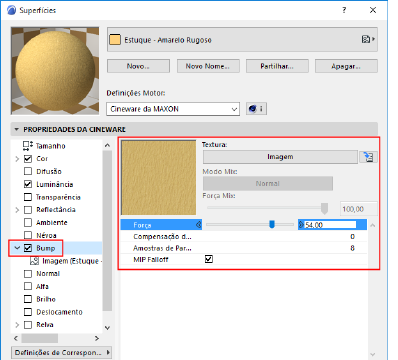Disable the Luminância checkbox
The height and width of the screenshot is (360, 398).
coord(28,184)
